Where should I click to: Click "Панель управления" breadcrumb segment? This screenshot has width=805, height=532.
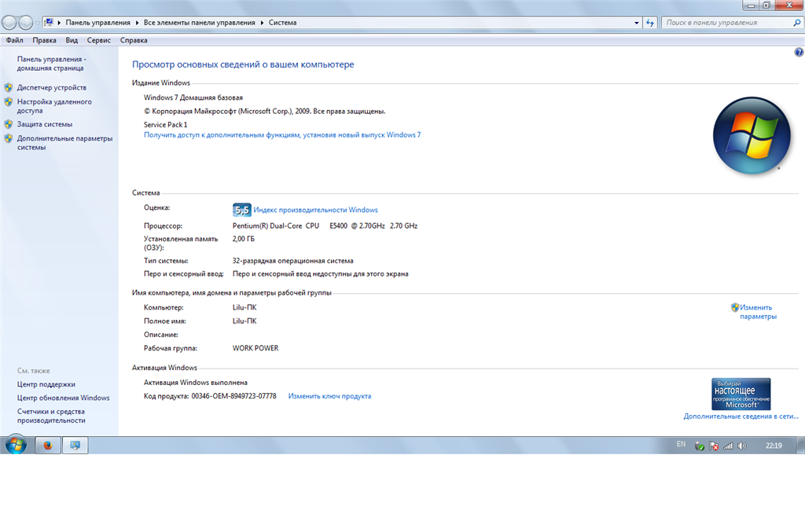97,23
